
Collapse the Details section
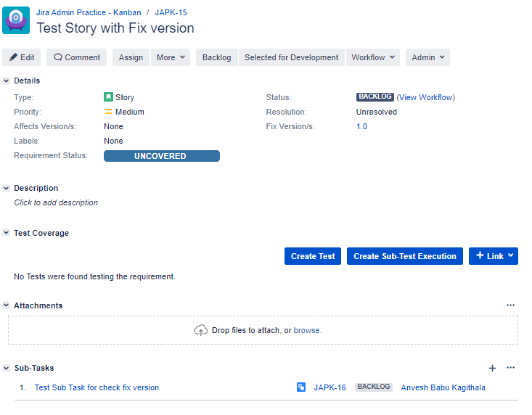(6, 81)
